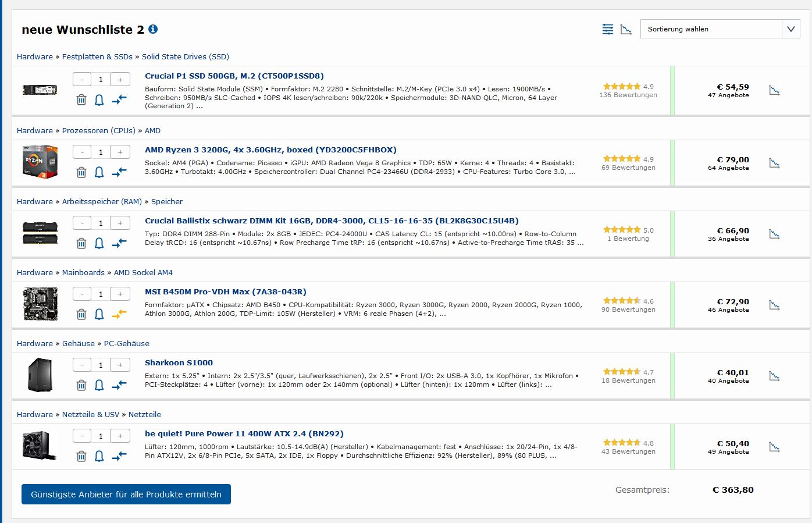Click Günstigste Anbieter für alle Produkte ermitteln

click(126, 494)
